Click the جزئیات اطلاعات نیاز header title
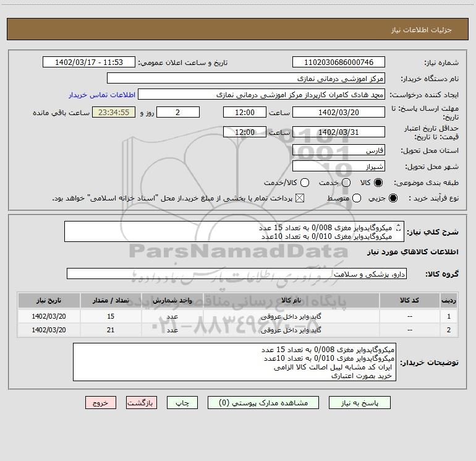This screenshot has width=476, height=461. coord(422,30)
